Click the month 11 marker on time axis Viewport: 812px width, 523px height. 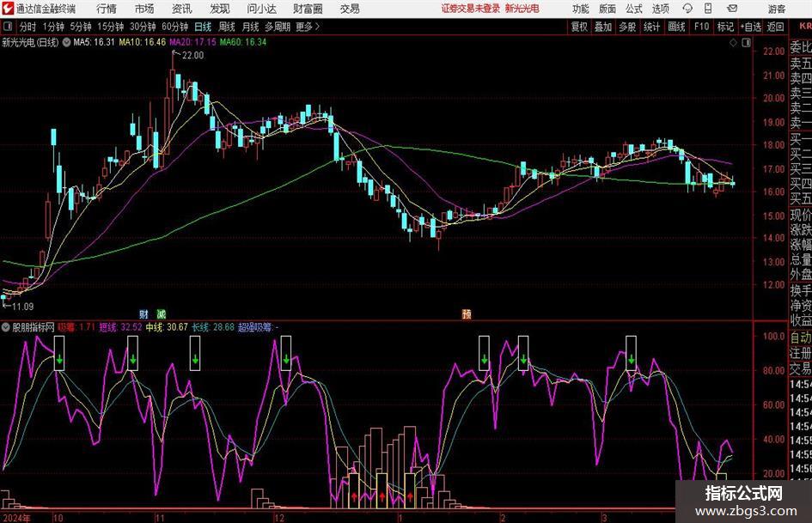point(160,518)
